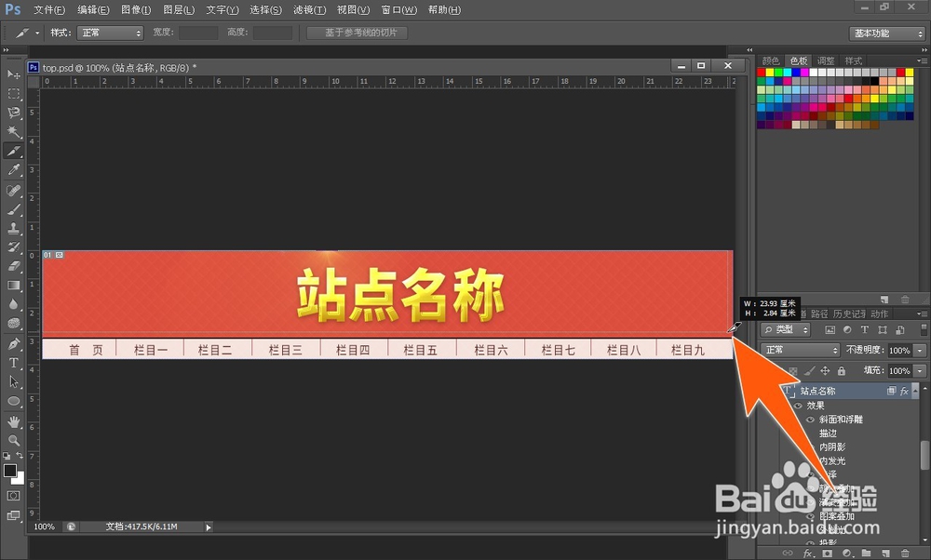931x560 pixels.
Task: Toggle visibility of 图案叠加 effect
Action: tap(811, 516)
